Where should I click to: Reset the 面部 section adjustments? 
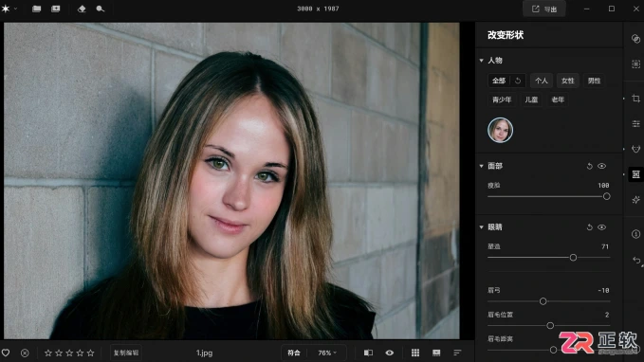[589, 166]
